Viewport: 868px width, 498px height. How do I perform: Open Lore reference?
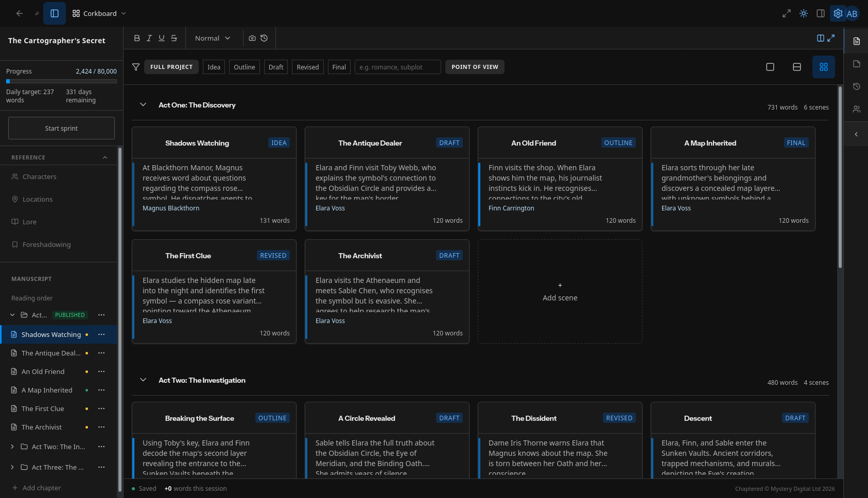59,222
